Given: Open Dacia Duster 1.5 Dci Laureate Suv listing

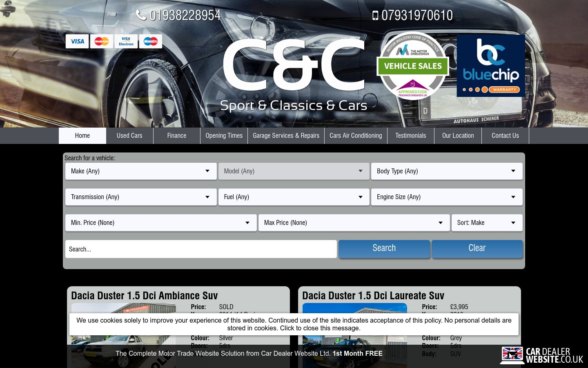Looking at the screenshot, I should (373, 296).
